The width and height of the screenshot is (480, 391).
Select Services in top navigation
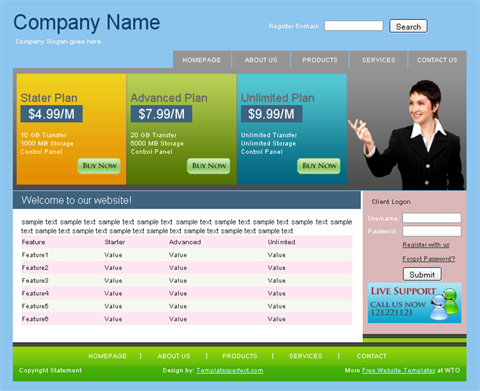click(x=378, y=60)
